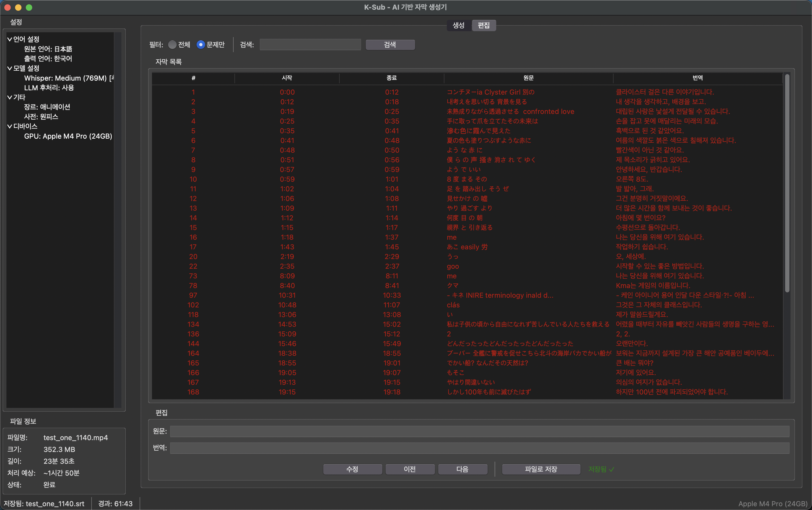Select the 문제만 filter radio button
812x510 pixels.
coord(201,45)
